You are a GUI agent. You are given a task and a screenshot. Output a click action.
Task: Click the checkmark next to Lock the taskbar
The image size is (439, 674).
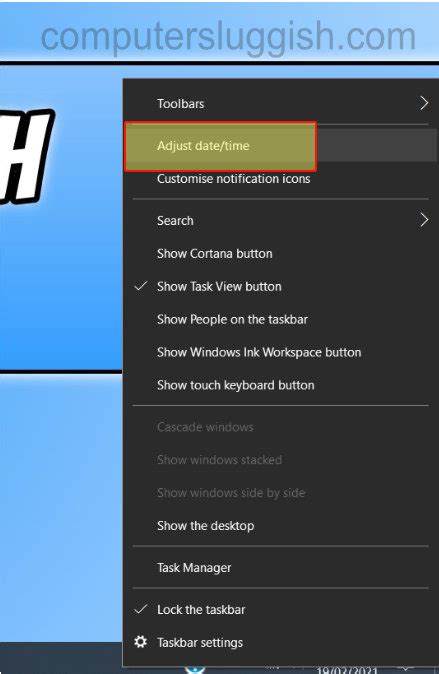(x=141, y=609)
